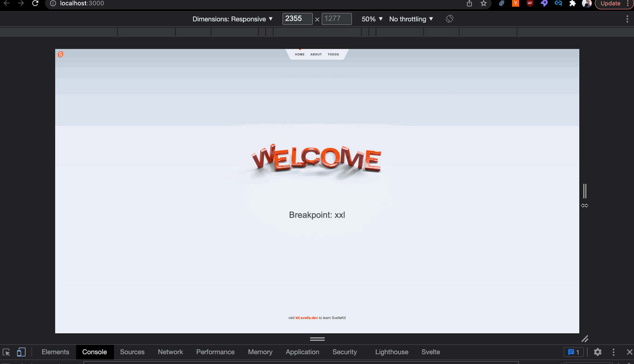This screenshot has height=364, width=634.
Task: Switch to the Elements tab
Action: coord(56,352)
